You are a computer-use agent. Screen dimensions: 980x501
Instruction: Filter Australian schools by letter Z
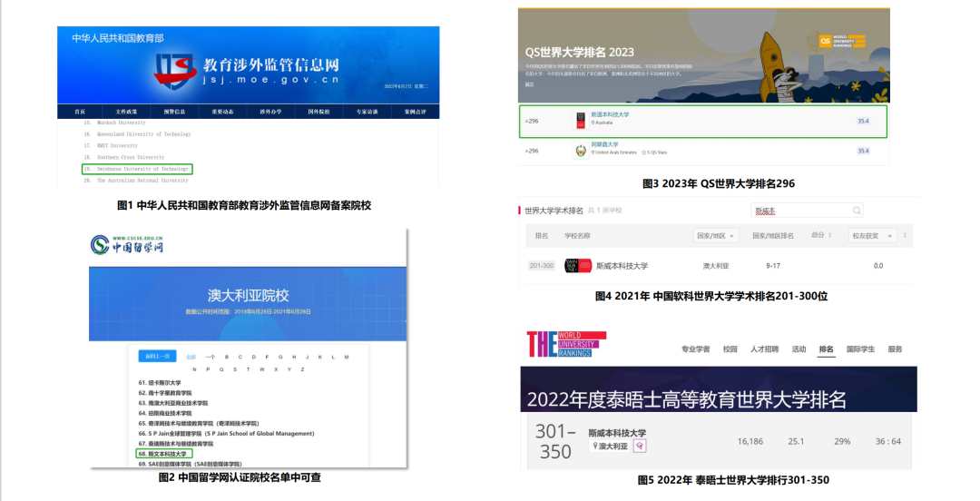pos(302,369)
